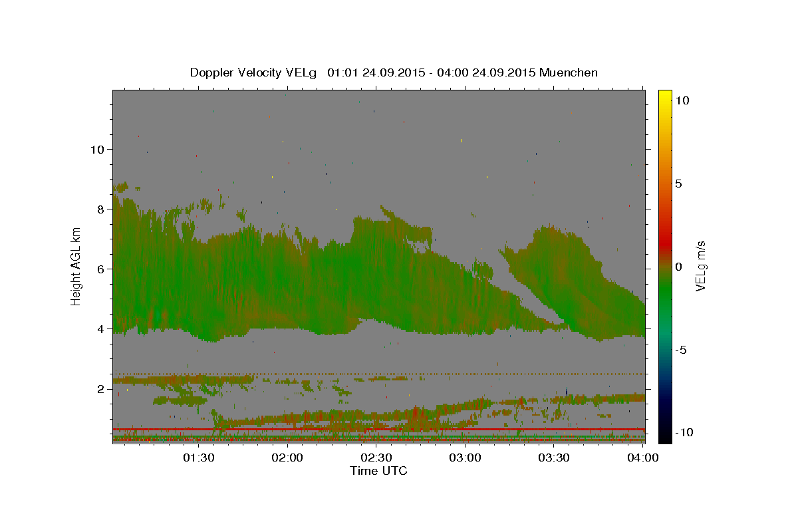Click the colorbar label '5'
This screenshot has width=798, height=532.
pos(678,184)
